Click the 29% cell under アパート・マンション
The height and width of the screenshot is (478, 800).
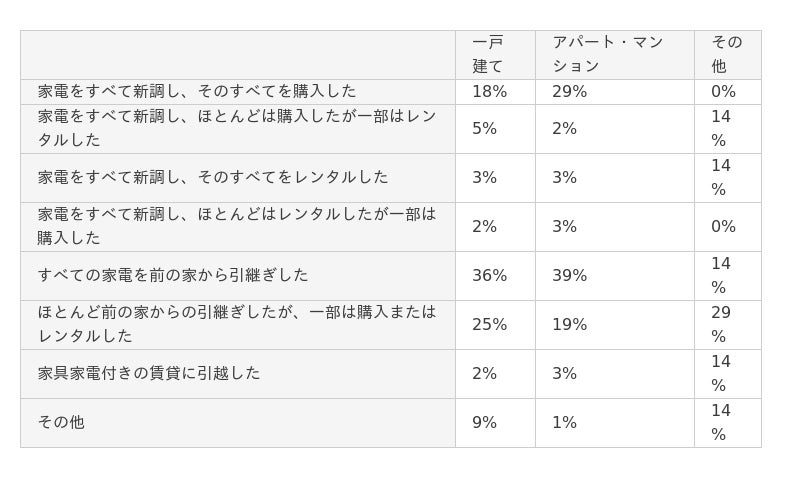point(614,92)
